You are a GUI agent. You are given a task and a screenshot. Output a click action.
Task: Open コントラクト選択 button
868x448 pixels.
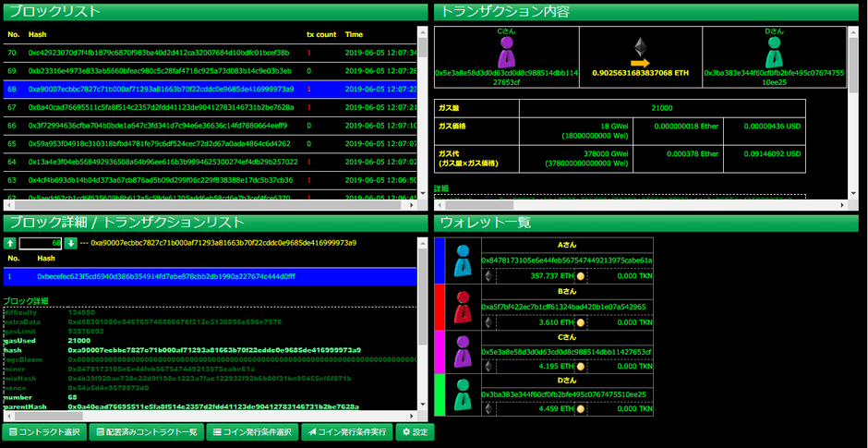(44, 432)
